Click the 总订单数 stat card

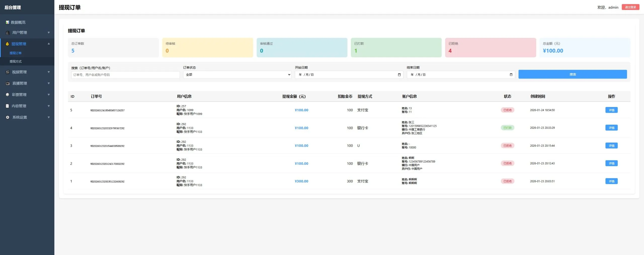click(113, 48)
